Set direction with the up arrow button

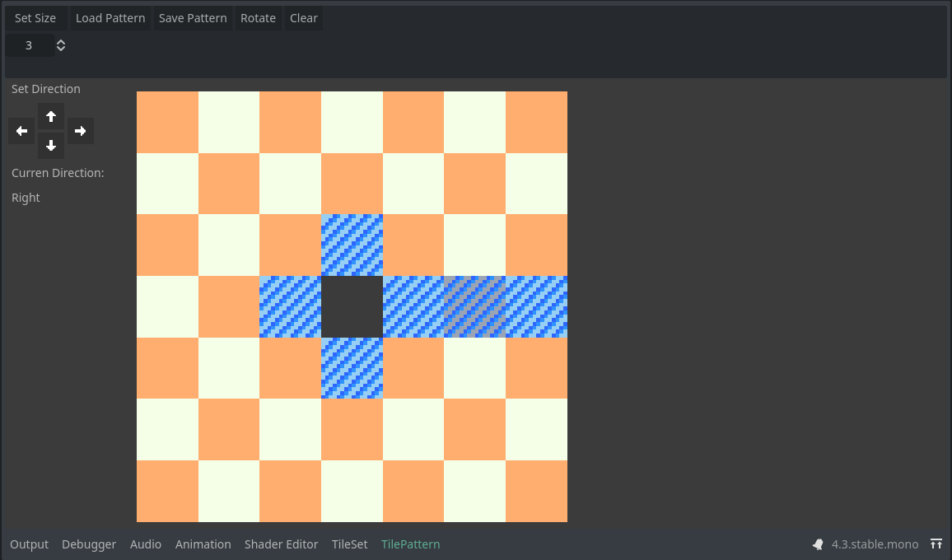click(x=51, y=117)
